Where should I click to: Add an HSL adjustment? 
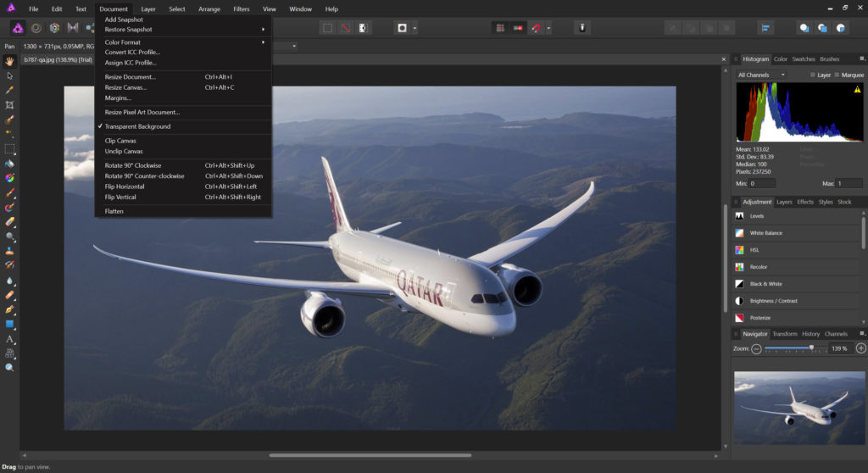797,250
